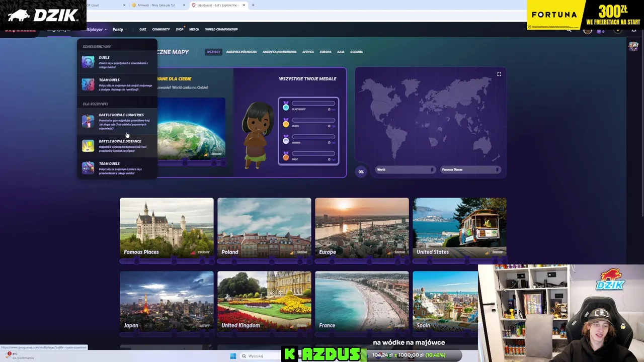Filter maps by Azja
Viewport: 644px width, 362px height.
(x=341, y=52)
